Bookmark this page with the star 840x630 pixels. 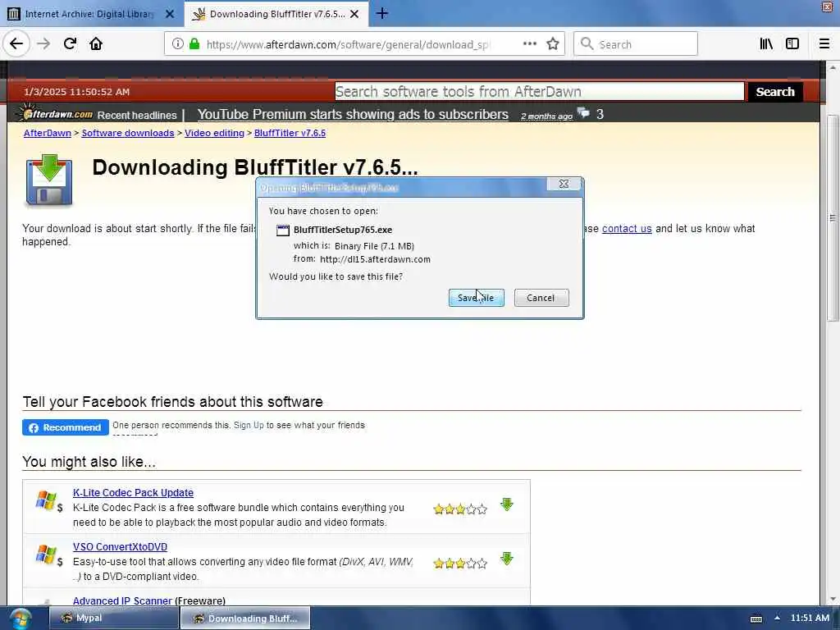tap(553, 43)
